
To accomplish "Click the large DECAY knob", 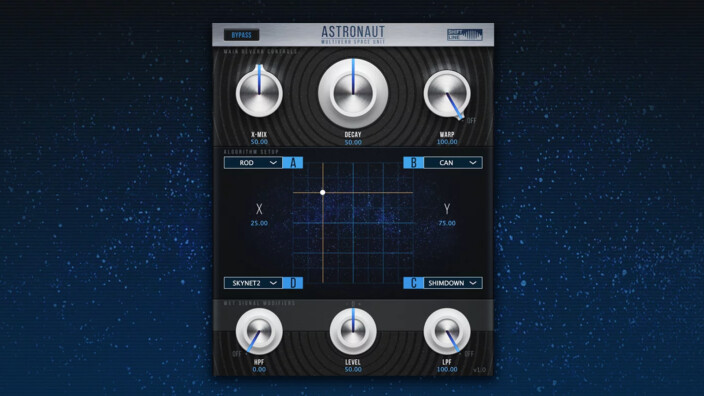I will [x=353, y=93].
